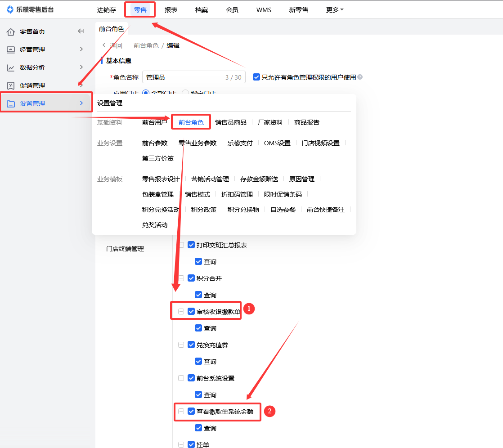503x448 pixels.
Task: Uncheck the 兑换充值券 checkbox
Action: [191, 345]
